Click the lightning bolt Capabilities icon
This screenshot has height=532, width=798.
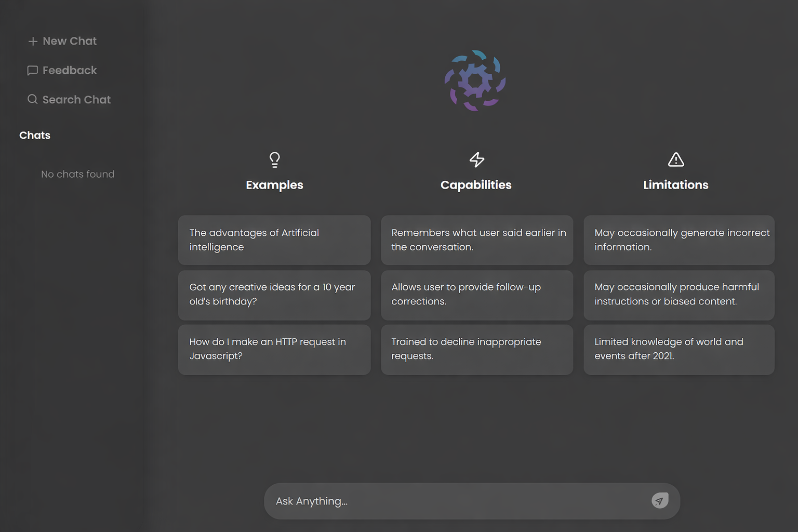click(x=476, y=159)
